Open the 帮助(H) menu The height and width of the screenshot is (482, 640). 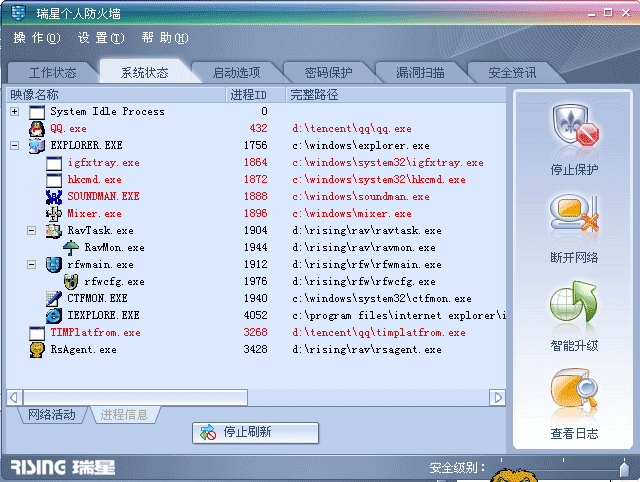pyautogui.click(x=165, y=38)
